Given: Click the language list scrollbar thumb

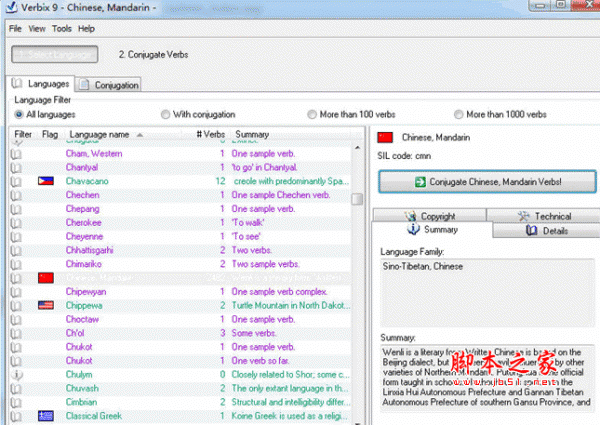Looking at the screenshot, I should pos(357,199).
